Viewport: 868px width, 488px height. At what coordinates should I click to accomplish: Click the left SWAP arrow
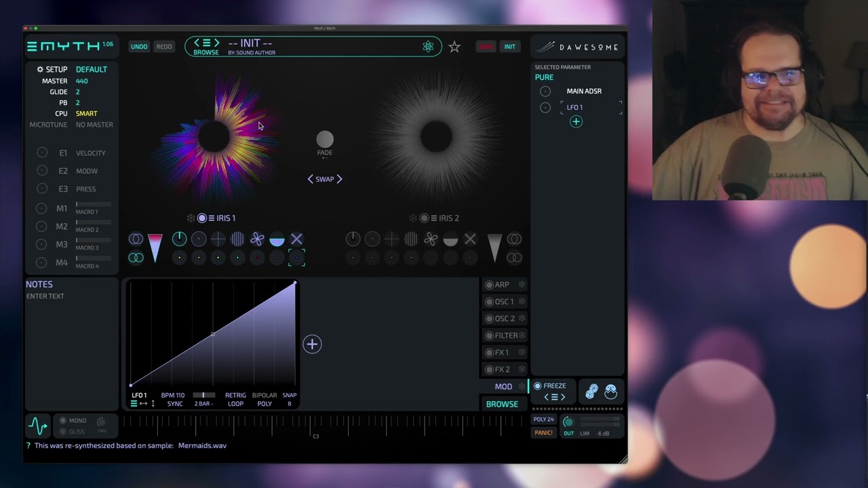(311, 179)
